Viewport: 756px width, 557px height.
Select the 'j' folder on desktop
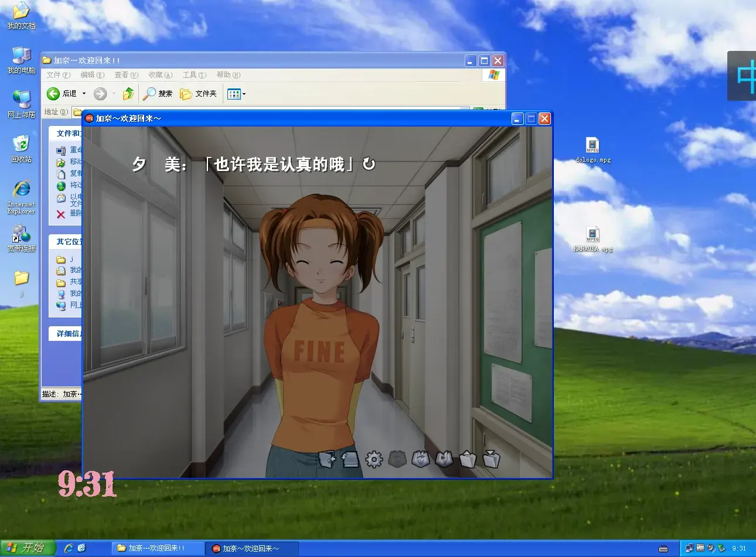pyautogui.click(x=21, y=283)
